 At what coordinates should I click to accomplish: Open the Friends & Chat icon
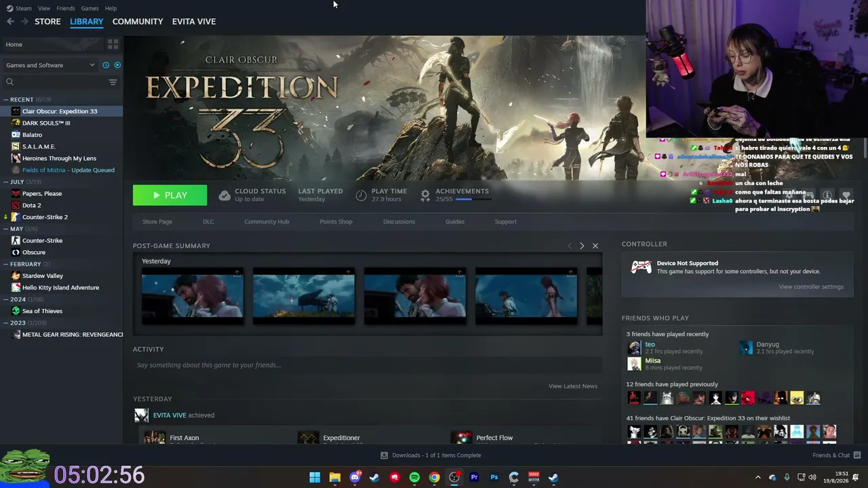tap(857, 455)
